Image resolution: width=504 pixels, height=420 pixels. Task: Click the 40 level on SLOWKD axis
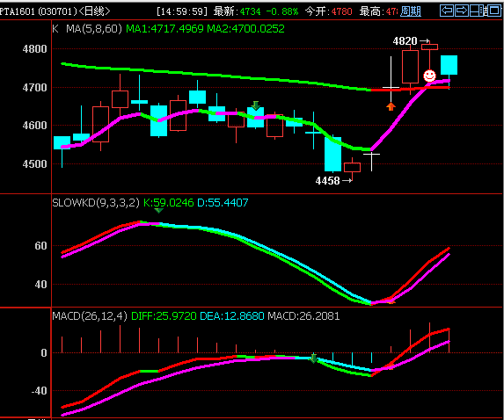(x=40, y=285)
